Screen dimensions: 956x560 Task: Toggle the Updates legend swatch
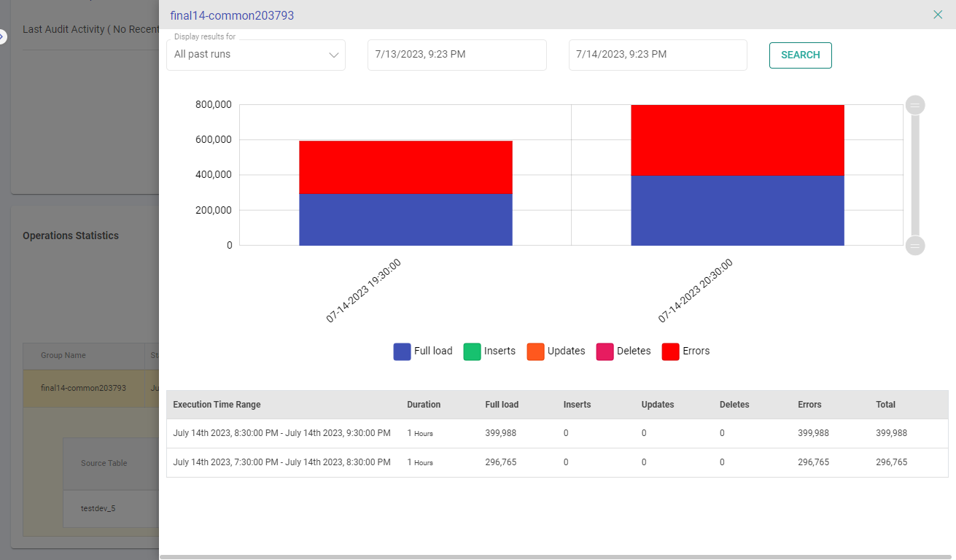point(536,351)
